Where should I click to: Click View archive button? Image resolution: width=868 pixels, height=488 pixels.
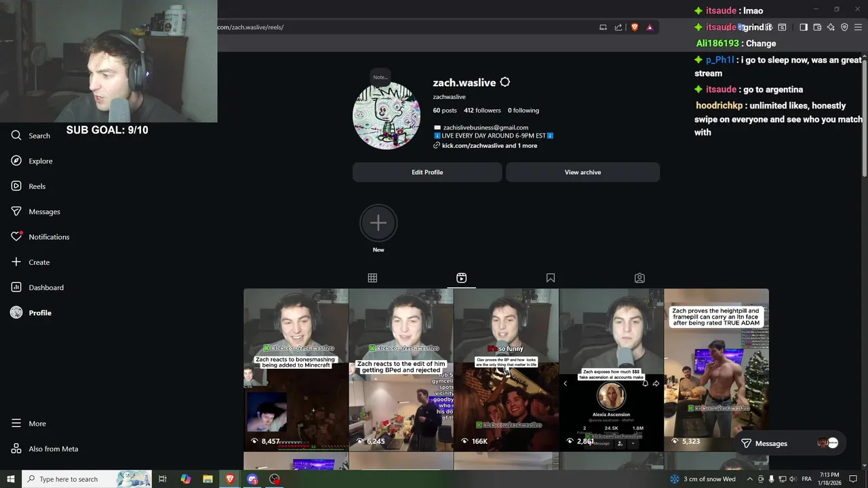pyautogui.click(x=583, y=172)
